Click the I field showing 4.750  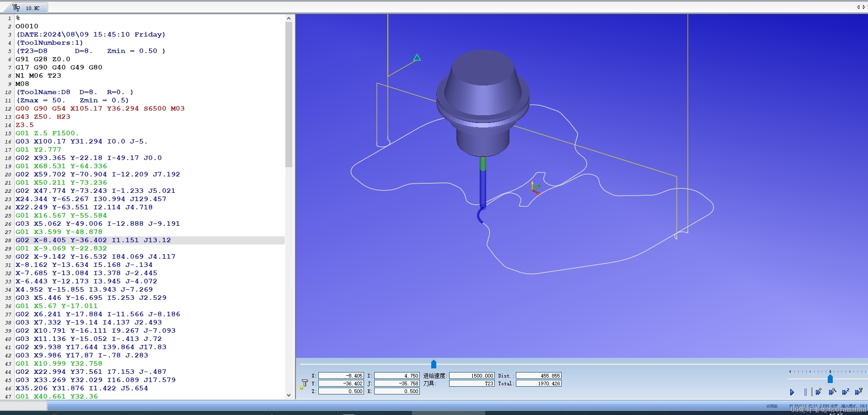pos(396,376)
